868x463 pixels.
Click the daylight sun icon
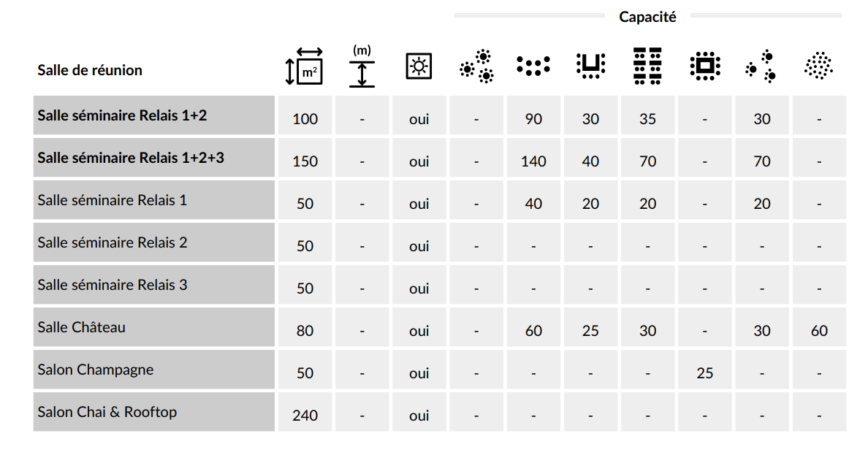click(419, 67)
